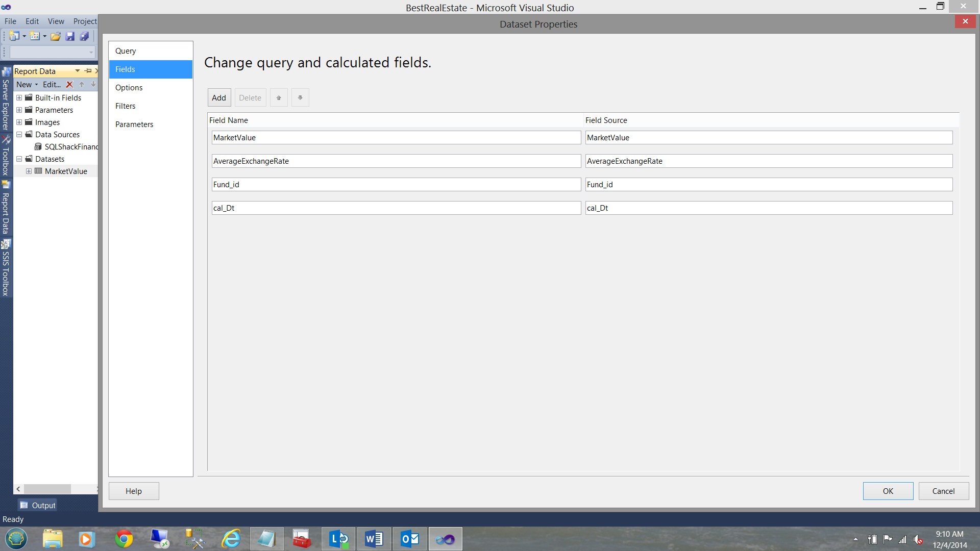Open Google Chrome from the taskbar
This screenshot has width=980, height=551.
124,539
